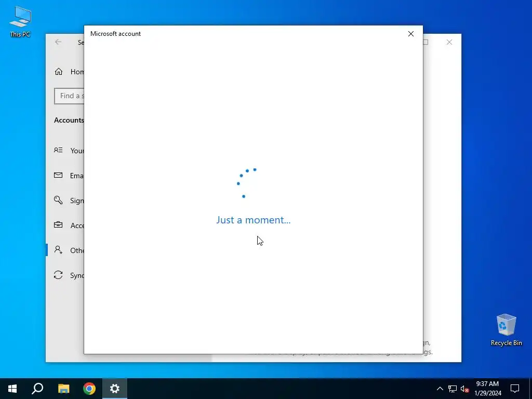Go back with the Settings arrow
This screenshot has height=399, width=532.
[x=58, y=42]
